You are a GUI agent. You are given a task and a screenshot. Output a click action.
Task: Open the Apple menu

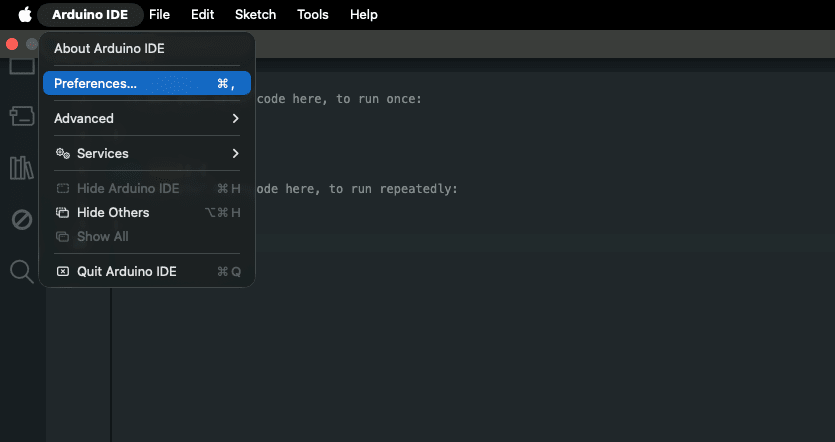pos(25,14)
